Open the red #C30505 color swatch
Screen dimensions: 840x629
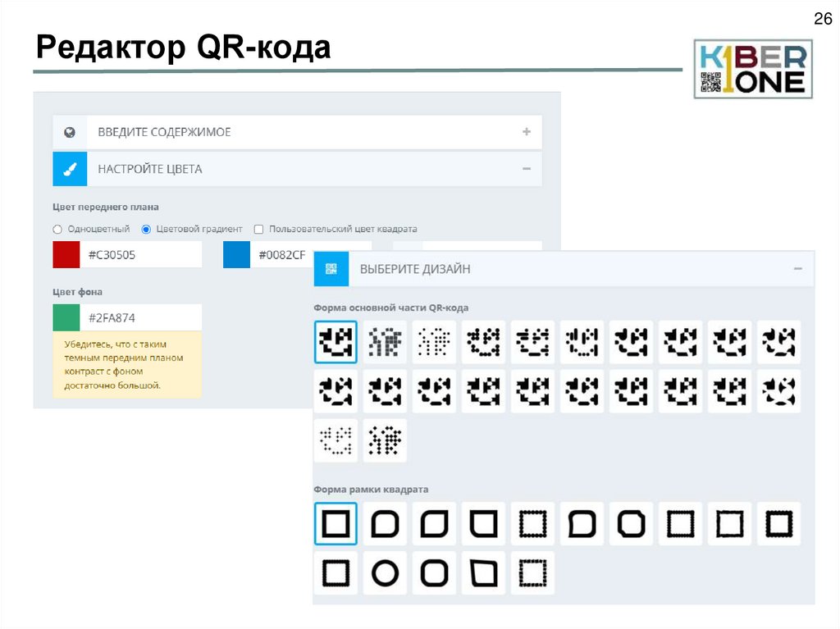click(66, 254)
